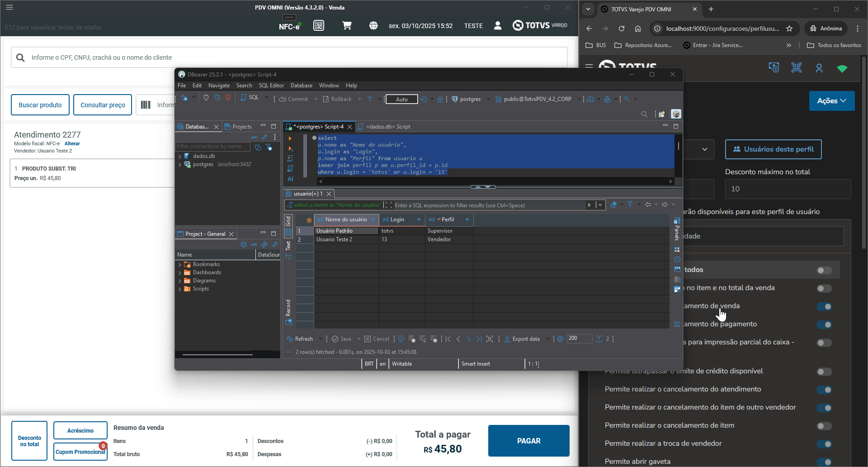Click the customer search field for CPF, CNPJ

point(289,57)
